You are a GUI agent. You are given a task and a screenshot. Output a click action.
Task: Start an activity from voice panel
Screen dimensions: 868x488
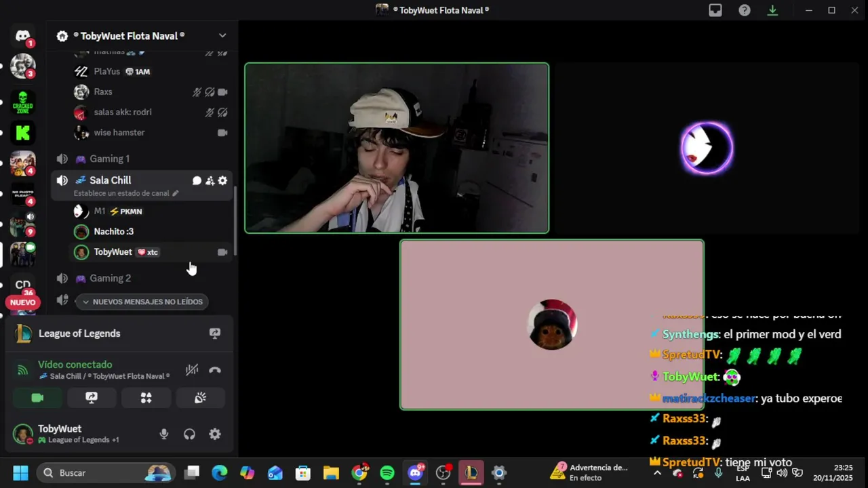coord(146,398)
